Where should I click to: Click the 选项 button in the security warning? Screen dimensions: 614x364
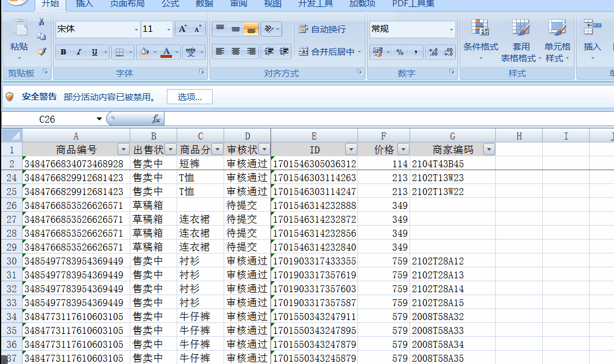pyautogui.click(x=189, y=97)
